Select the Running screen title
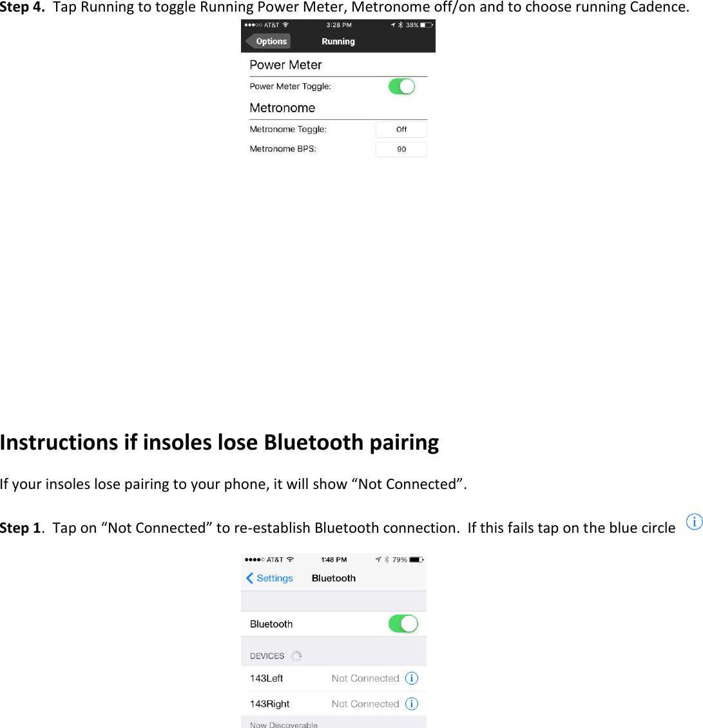Screen dimensions: 703x728 pos(338,41)
